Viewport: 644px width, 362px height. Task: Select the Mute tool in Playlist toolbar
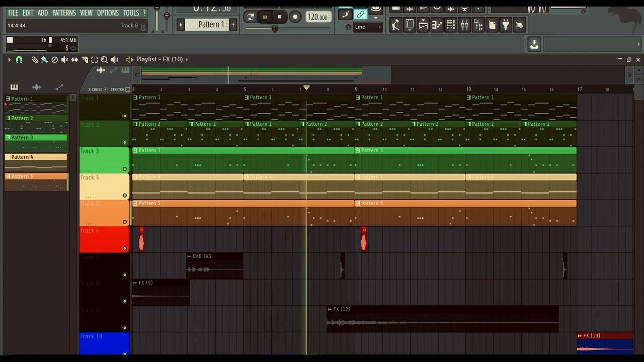click(64, 59)
